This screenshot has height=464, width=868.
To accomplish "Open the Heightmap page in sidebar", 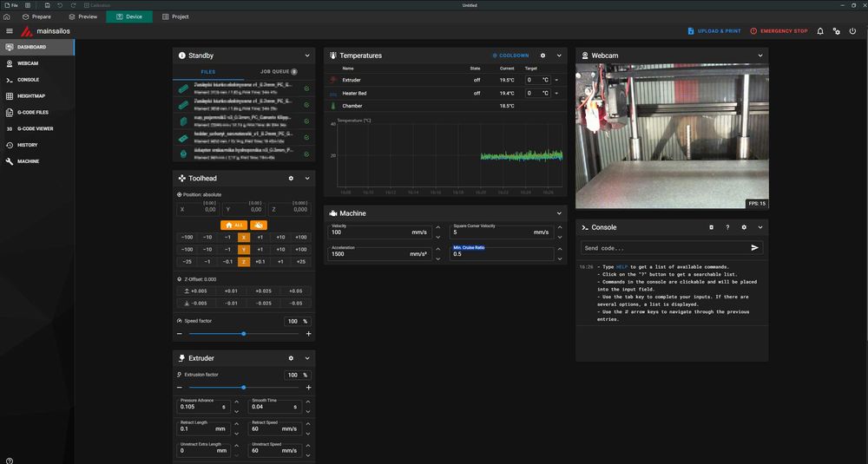I will [31, 96].
